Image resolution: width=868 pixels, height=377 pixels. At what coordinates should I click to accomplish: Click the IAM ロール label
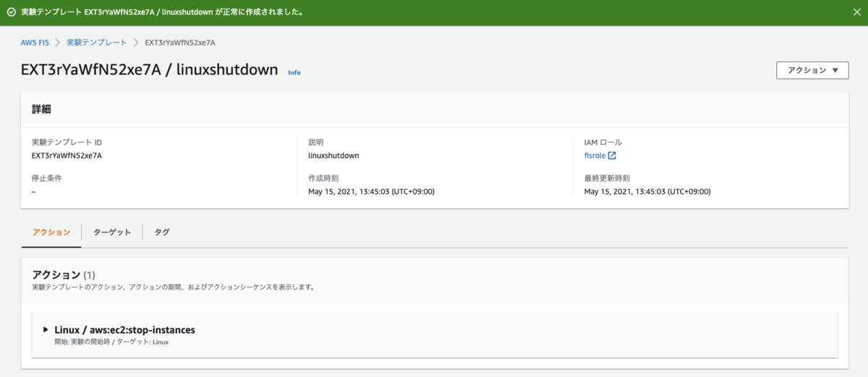tap(603, 143)
